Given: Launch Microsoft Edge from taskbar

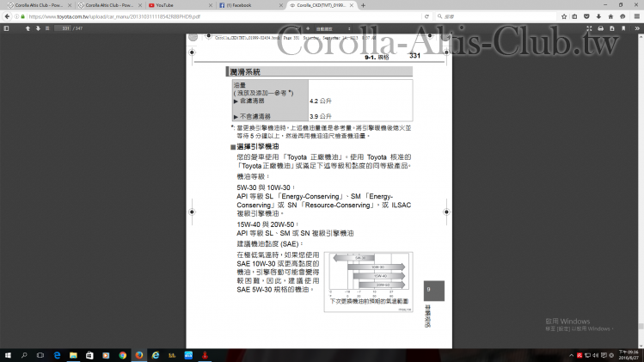Looking at the screenshot, I should click(57, 355).
